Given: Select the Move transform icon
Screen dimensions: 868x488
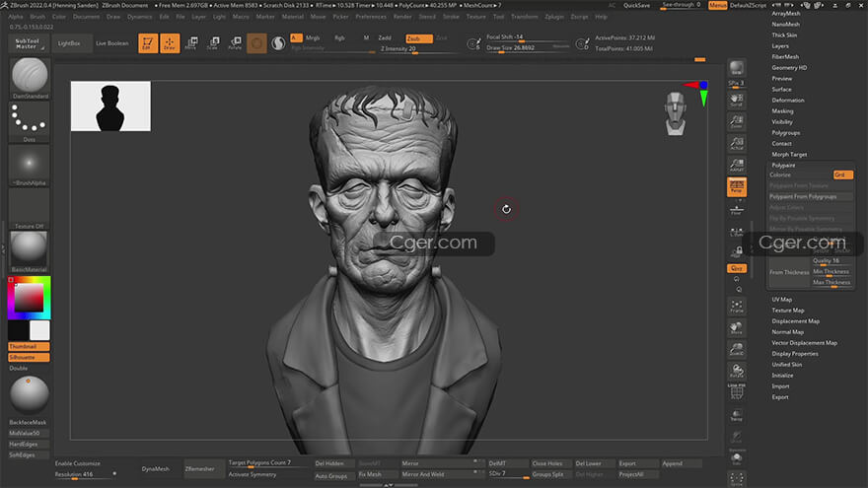Looking at the screenshot, I should pyautogui.click(x=191, y=43).
